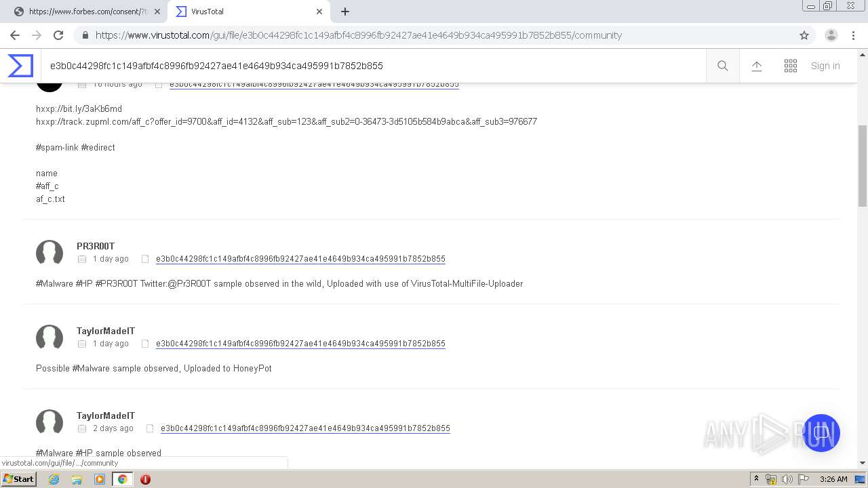This screenshot has width=868, height=488.
Task: Click the #redirect tag
Action: 98,147
